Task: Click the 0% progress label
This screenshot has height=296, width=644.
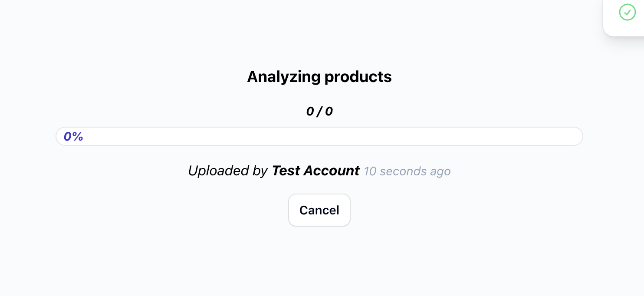Action: tap(73, 137)
